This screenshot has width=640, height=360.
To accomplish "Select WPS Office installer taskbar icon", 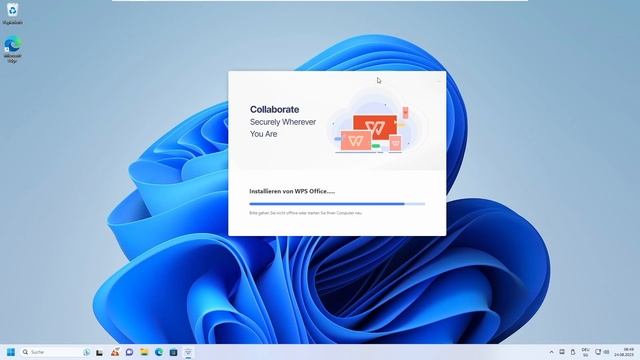I will [188, 352].
